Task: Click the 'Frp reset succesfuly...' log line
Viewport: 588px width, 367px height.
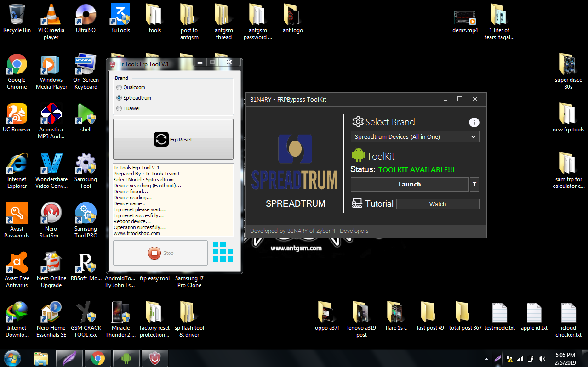Action: tap(138, 215)
